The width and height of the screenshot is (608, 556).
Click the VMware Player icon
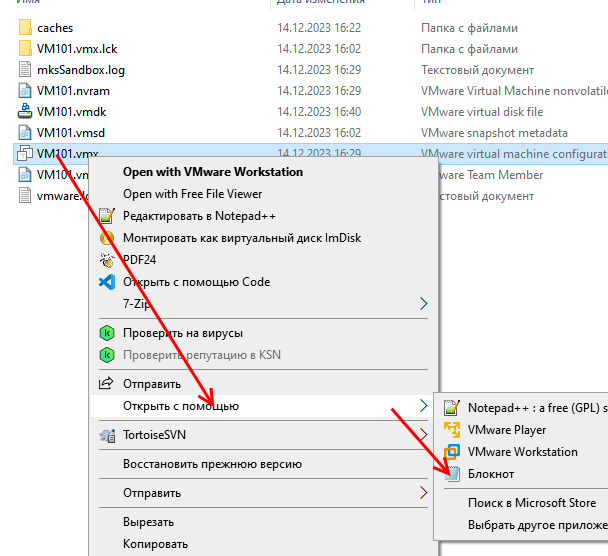(x=452, y=430)
